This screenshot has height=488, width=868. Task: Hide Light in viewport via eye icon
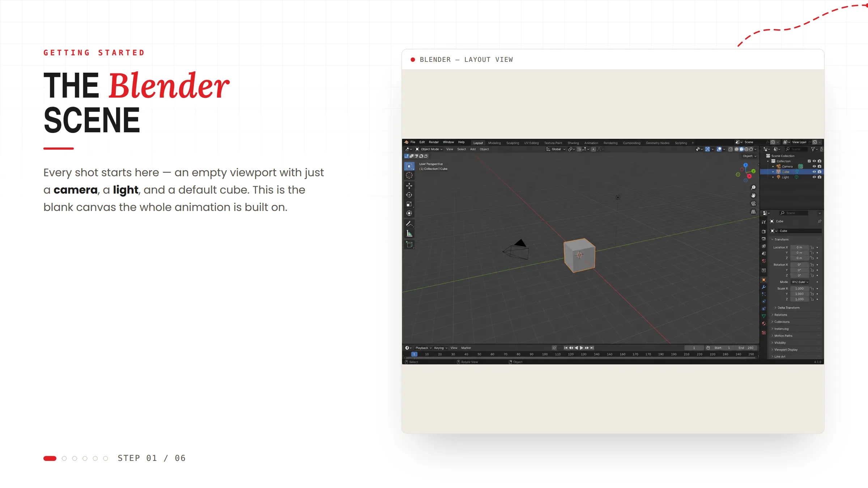click(x=814, y=177)
